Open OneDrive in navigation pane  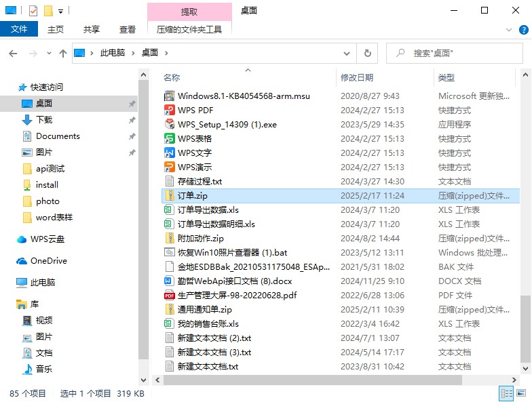coord(48,261)
